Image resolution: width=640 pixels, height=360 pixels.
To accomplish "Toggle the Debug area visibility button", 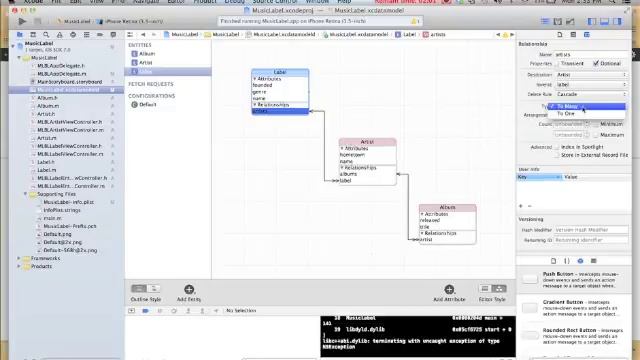I will (604, 21).
